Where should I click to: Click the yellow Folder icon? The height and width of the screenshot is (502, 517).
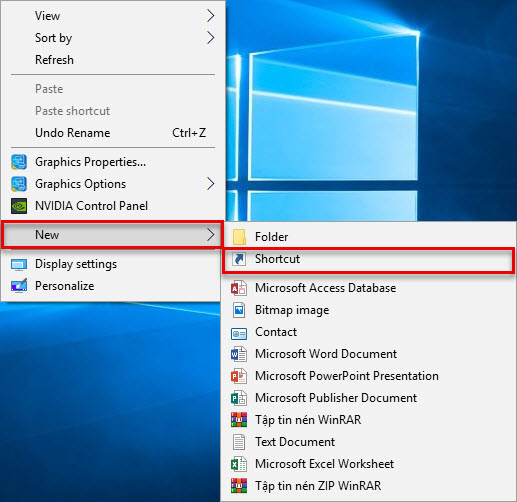[239, 237]
